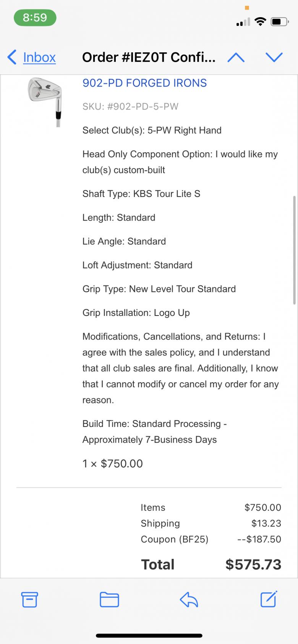The image size is (298, 644).
Task: Compose a new message with pencil icon
Action: click(269, 599)
